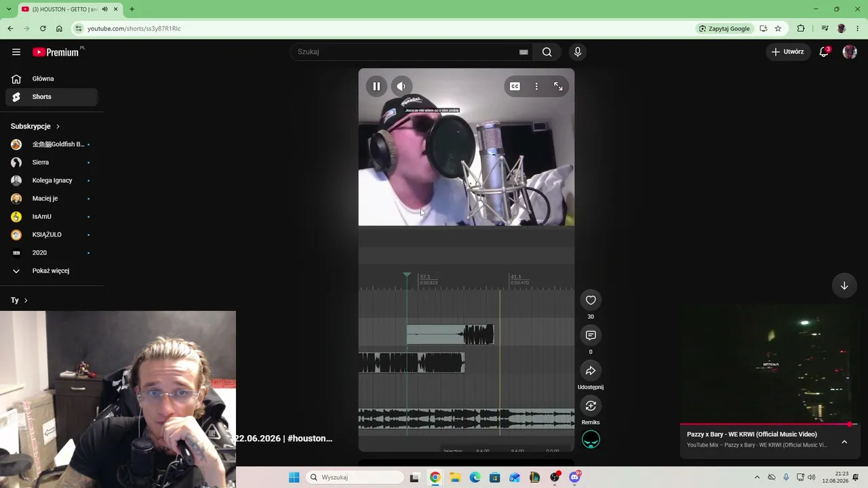Open the Utwórz create menu
This screenshot has height=488, width=868.
[x=787, y=52]
